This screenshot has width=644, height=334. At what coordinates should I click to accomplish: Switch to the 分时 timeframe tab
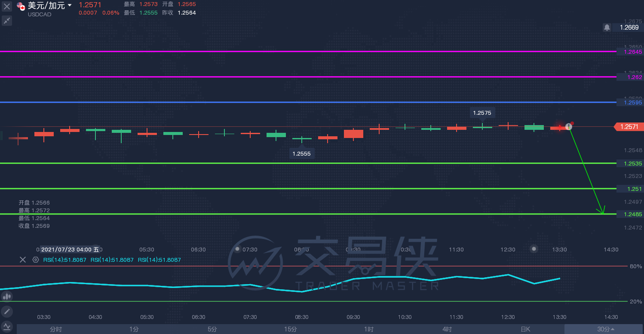pyautogui.click(x=56, y=329)
